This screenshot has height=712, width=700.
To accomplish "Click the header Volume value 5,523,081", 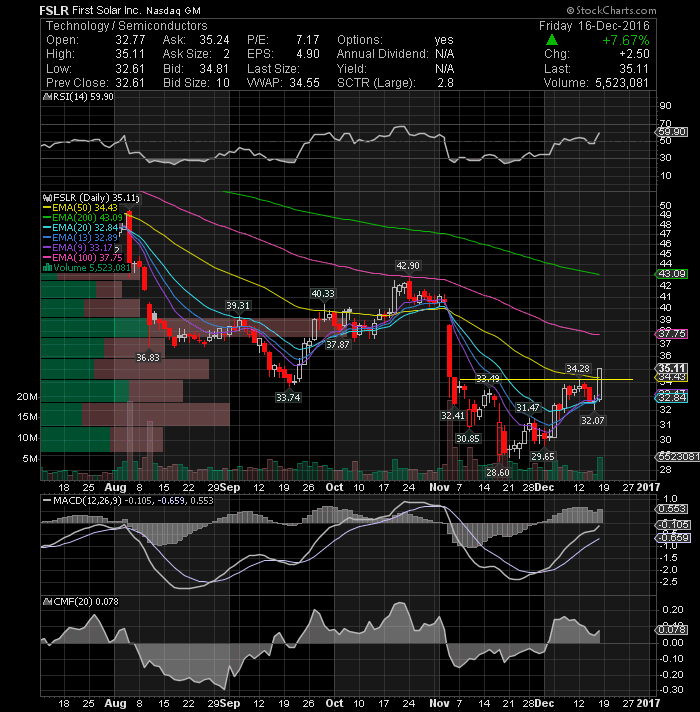I will (x=621, y=83).
